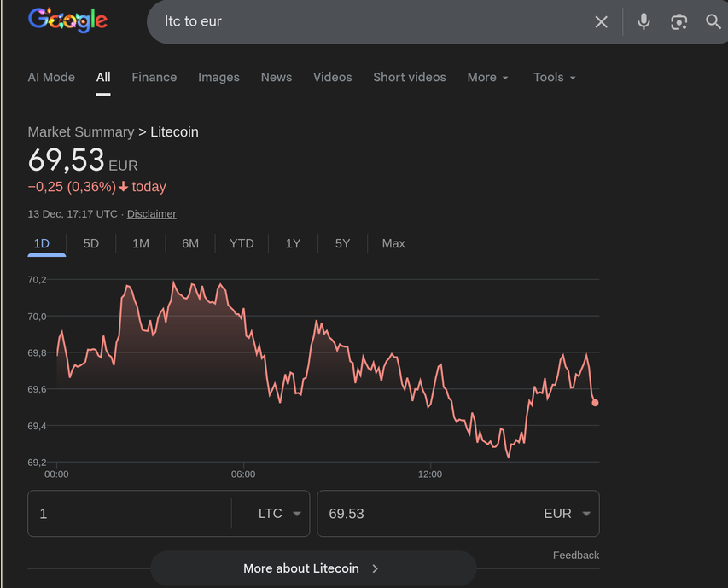Select the 5D chart range
728x588 pixels.
point(90,243)
